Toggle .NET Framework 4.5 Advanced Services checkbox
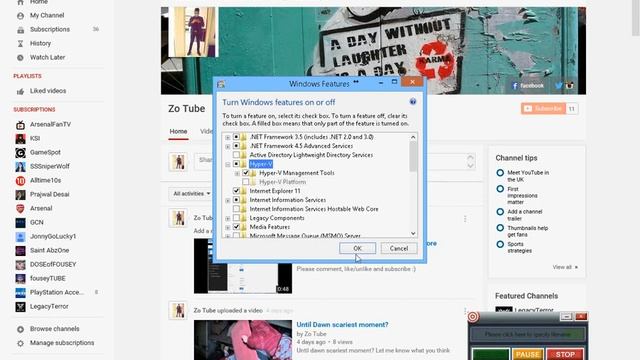 tap(236, 146)
